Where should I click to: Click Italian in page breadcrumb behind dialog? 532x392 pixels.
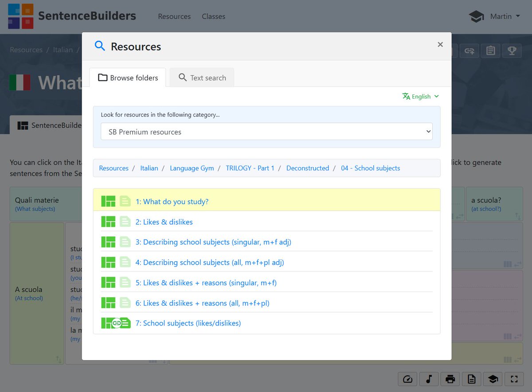[63, 50]
